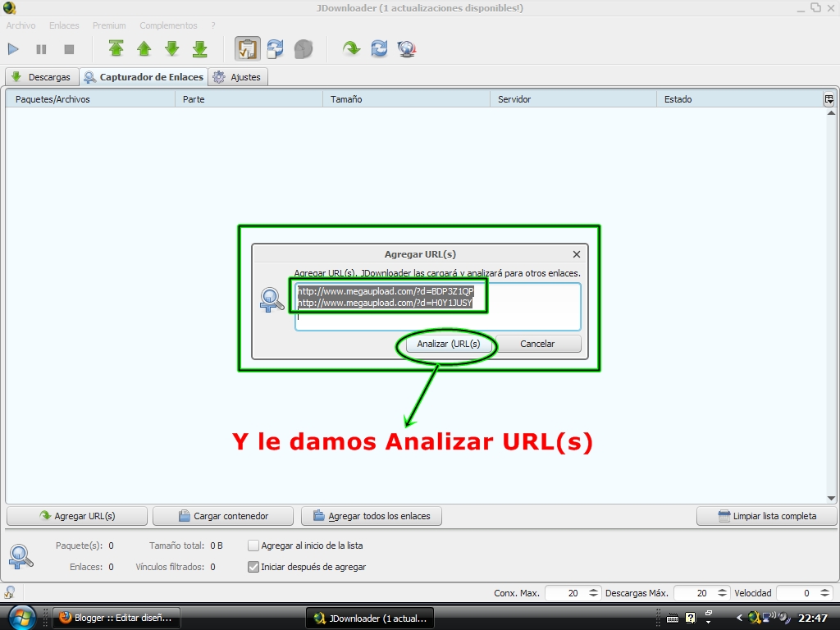Close the Agregar URL(s) dialog
Image resolution: width=840 pixels, height=630 pixels.
pos(577,254)
